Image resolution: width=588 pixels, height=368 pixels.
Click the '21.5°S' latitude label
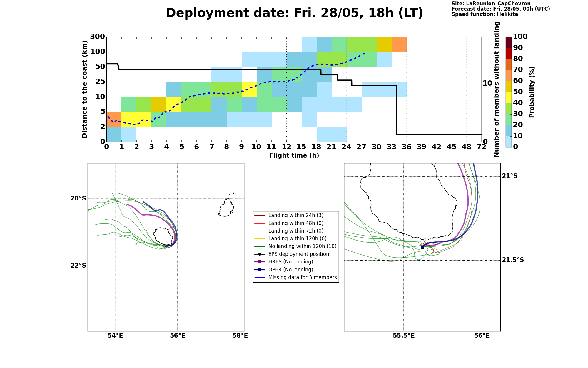[513, 260]
